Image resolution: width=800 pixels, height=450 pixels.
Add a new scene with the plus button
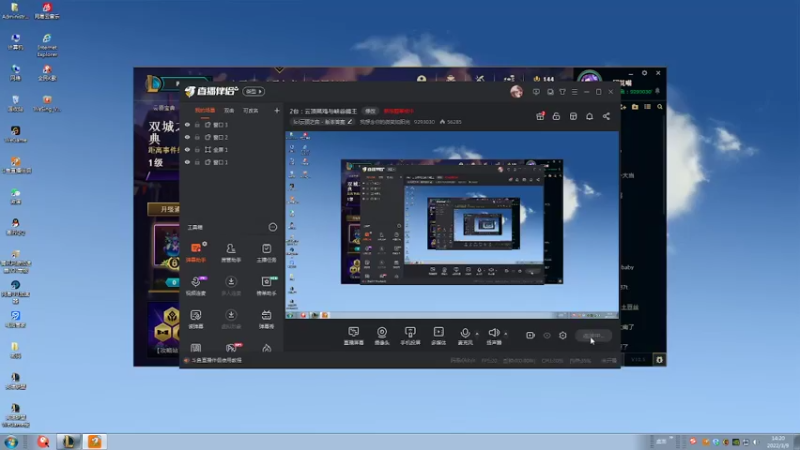[277, 110]
